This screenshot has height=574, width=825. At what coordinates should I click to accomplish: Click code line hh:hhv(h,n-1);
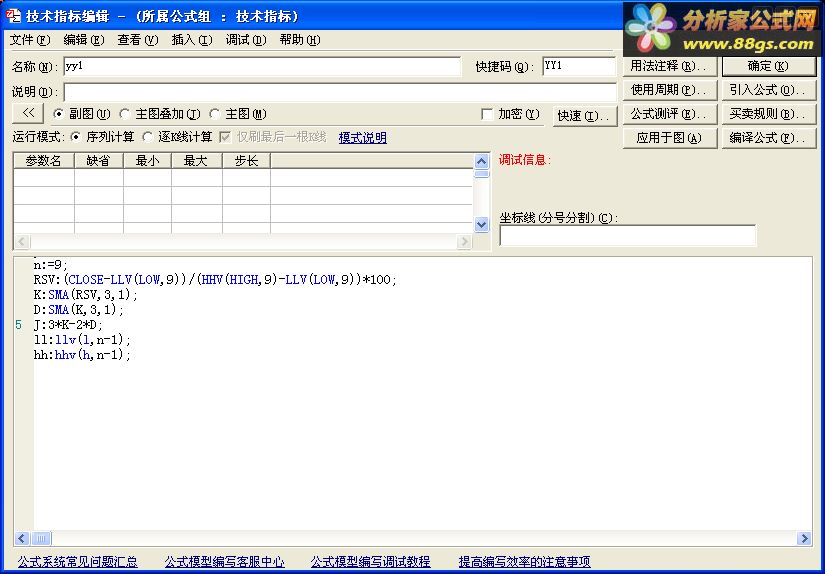82,355
